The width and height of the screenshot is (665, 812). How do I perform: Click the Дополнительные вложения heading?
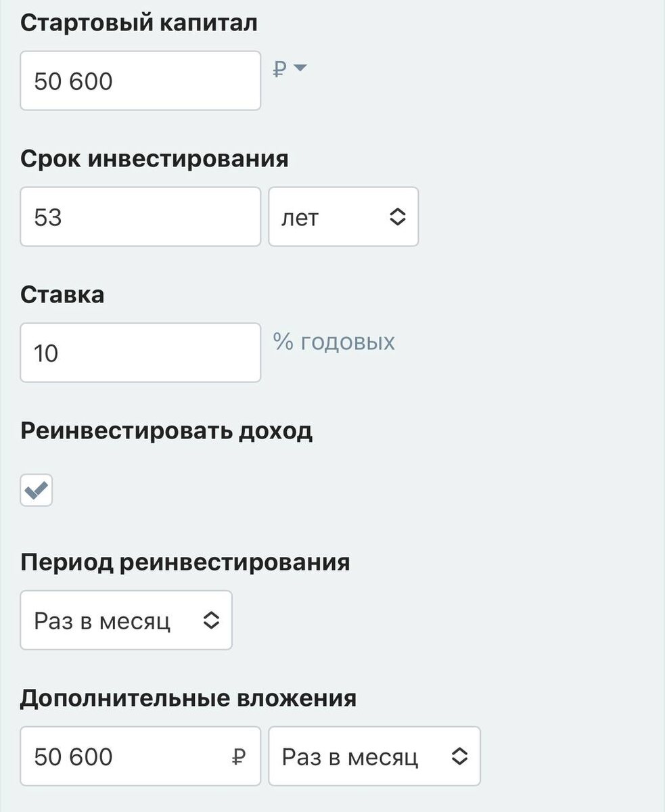pos(189,698)
